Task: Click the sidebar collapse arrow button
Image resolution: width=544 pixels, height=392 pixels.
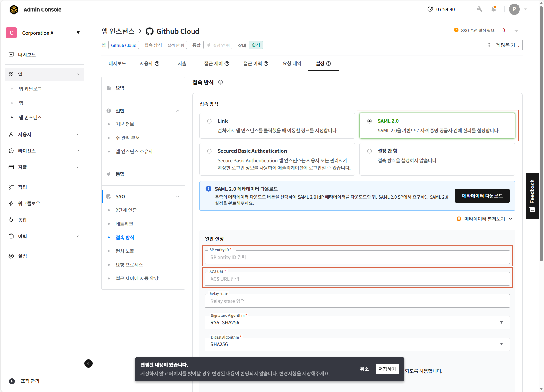Action: click(x=88, y=363)
